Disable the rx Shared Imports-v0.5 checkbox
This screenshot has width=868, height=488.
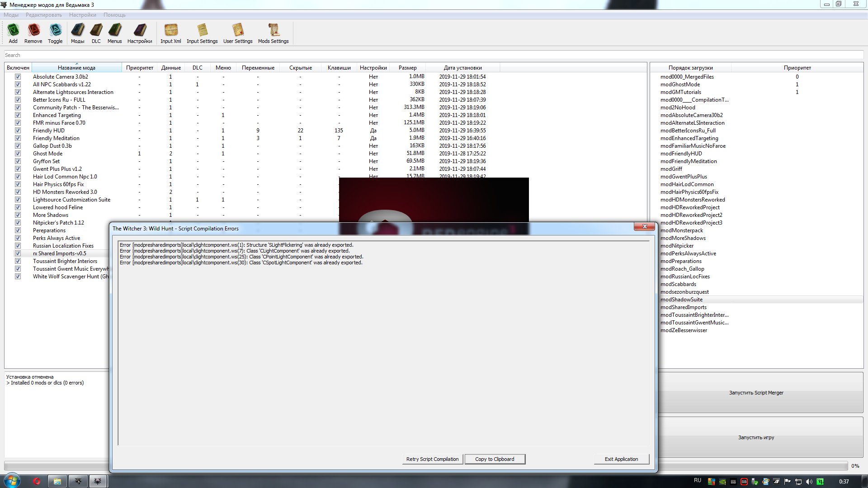pos(18,253)
